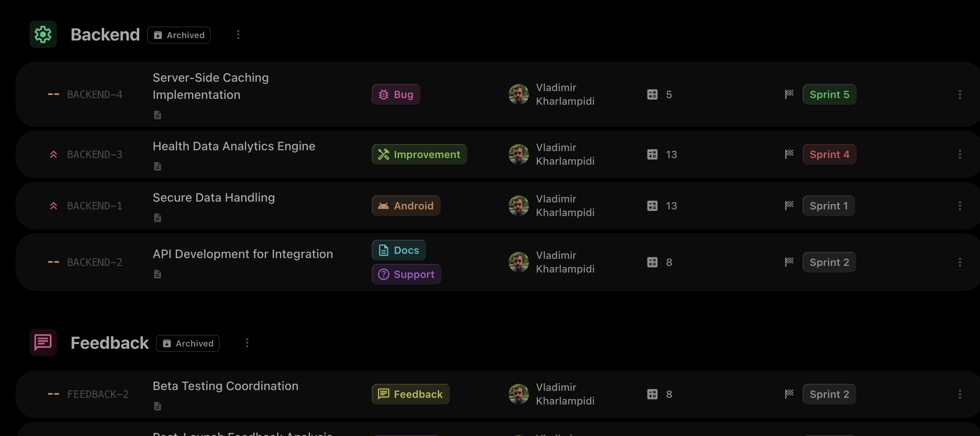Click the pink Feedback project chat icon
The height and width of the screenshot is (436, 980).
[43, 343]
